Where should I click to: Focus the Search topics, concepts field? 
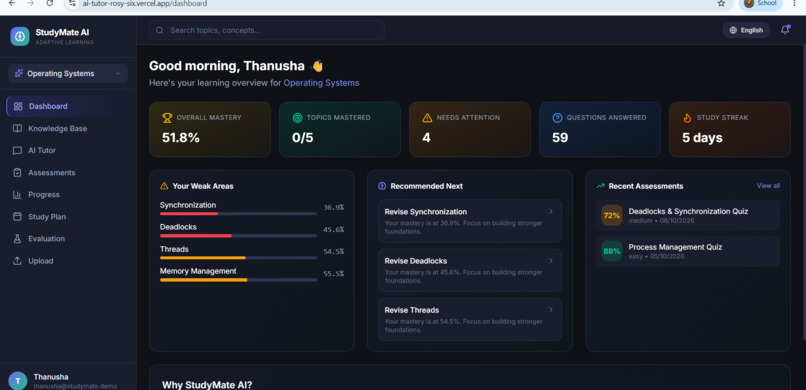click(x=267, y=30)
